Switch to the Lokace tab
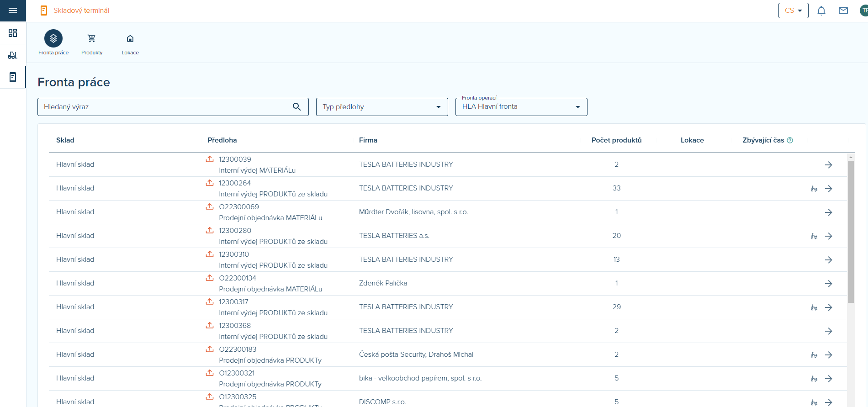The height and width of the screenshot is (407, 868). point(130,44)
